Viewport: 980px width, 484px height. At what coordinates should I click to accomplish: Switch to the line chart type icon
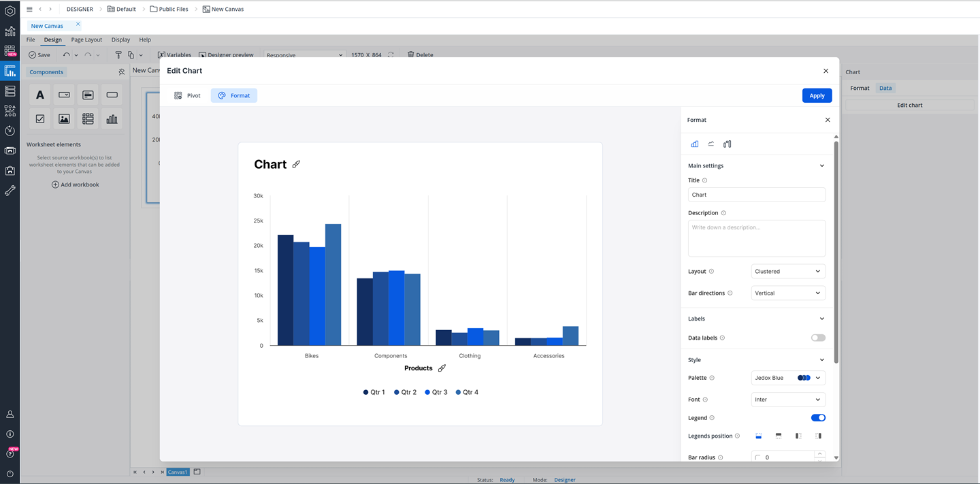pyautogui.click(x=710, y=144)
